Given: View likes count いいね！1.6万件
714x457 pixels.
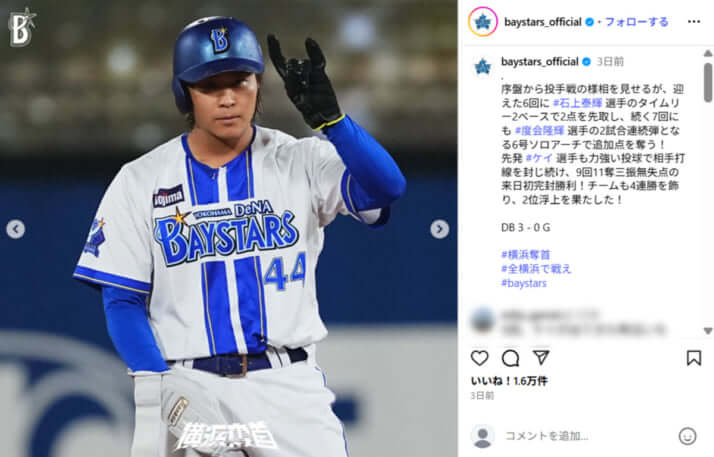Looking at the screenshot, I should (509, 381).
